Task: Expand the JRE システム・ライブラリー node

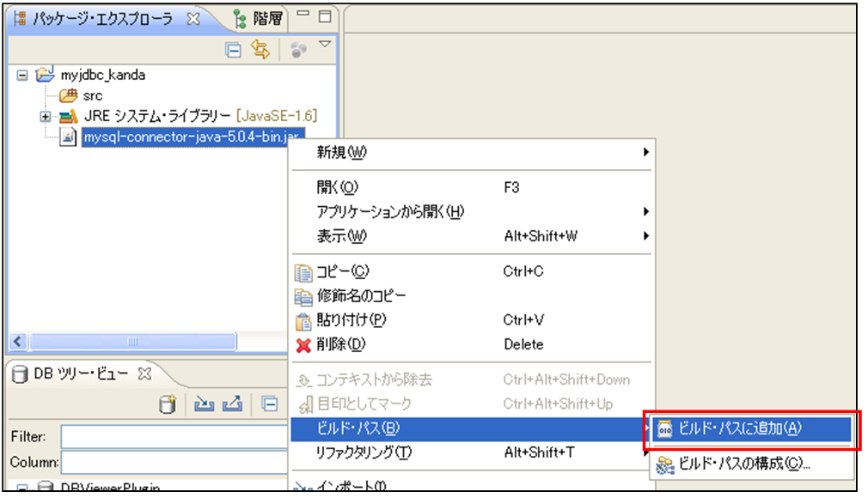Action: point(46,117)
